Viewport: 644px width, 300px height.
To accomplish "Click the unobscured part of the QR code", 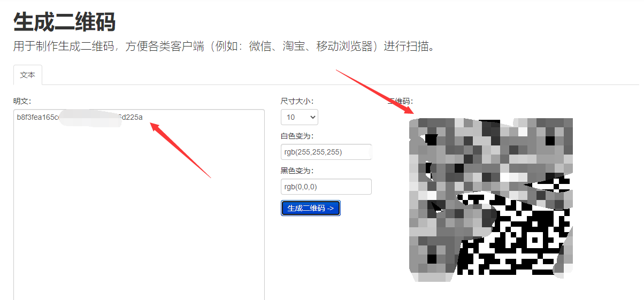I will (x=513, y=235).
